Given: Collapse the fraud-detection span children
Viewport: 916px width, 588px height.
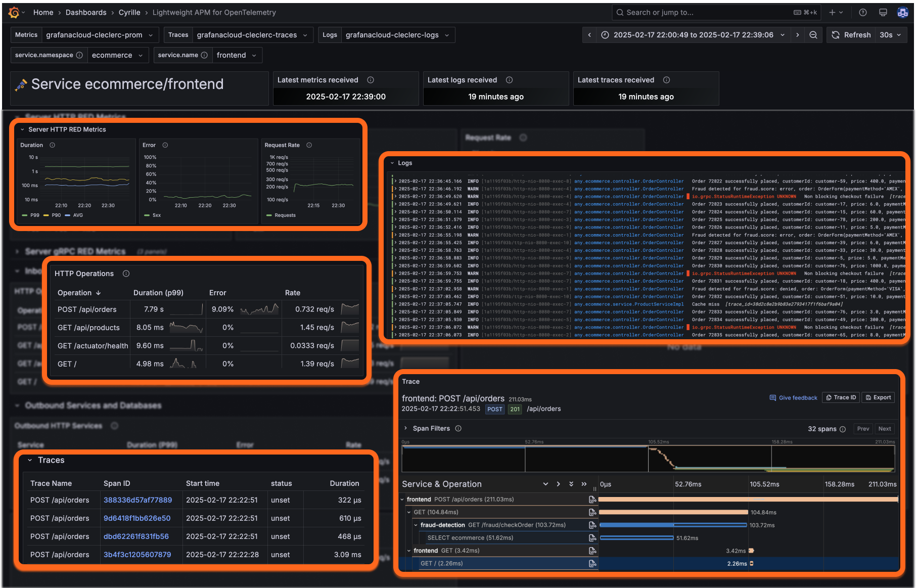Looking at the screenshot, I should coord(416,525).
